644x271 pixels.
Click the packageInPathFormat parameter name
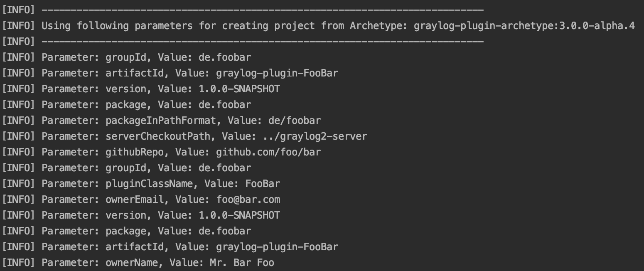pyautogui.click(x=160, y=121)
